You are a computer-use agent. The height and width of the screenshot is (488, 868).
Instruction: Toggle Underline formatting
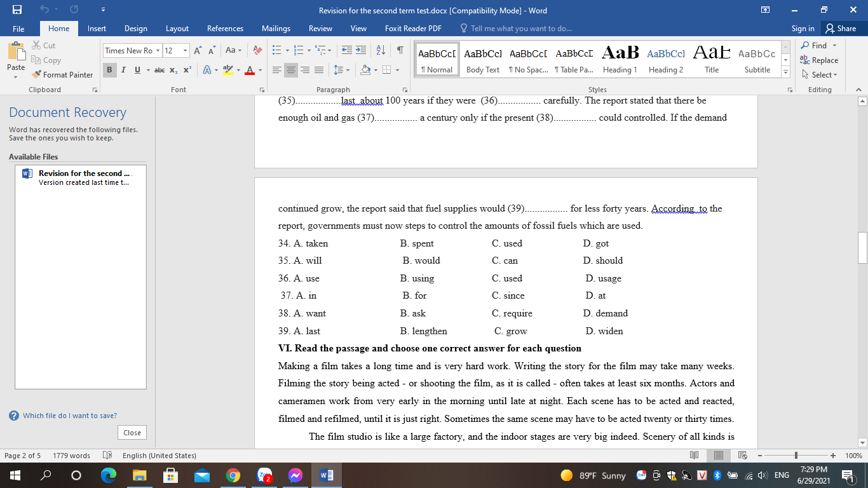click(137, 70)
